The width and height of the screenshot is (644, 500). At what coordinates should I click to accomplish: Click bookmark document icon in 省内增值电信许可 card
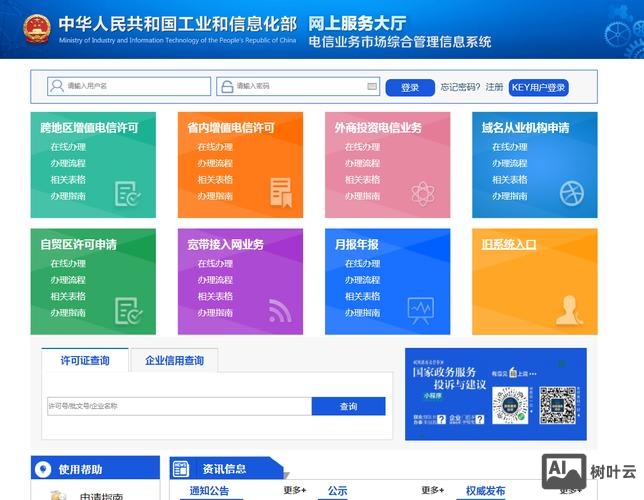coord(281,193)
